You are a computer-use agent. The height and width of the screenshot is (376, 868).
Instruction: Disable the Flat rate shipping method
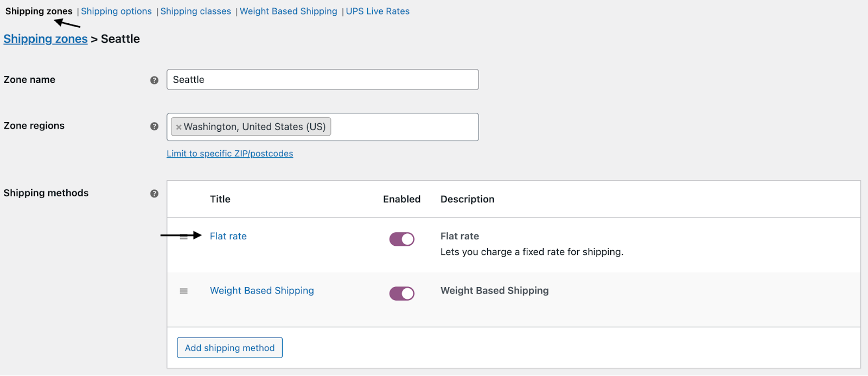401,239
